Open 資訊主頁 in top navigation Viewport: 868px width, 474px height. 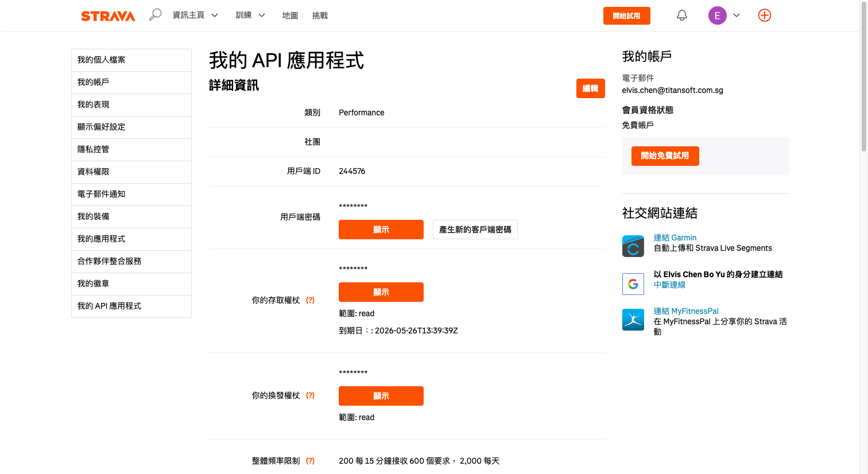[x=189, y=15]
